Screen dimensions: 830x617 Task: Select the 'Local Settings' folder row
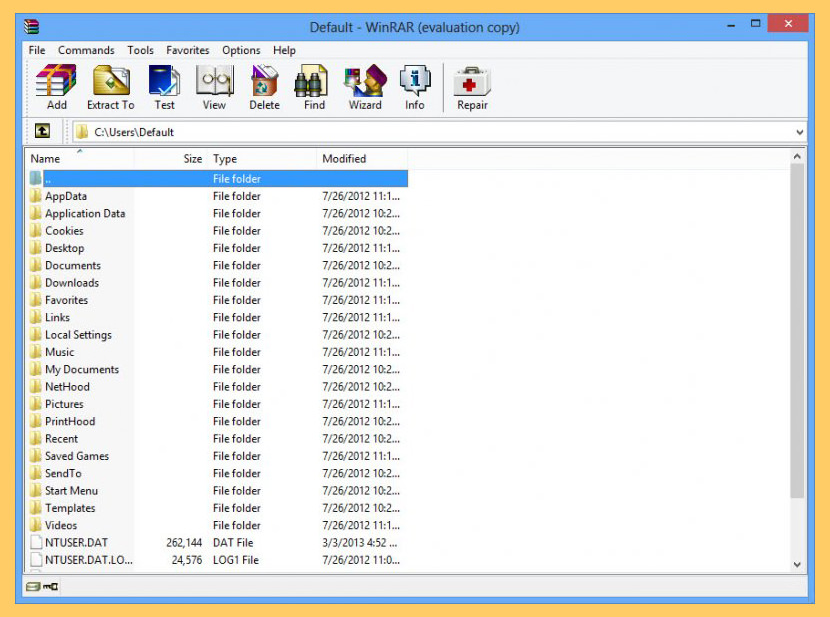pyautogui.click(x=217, y=334)
